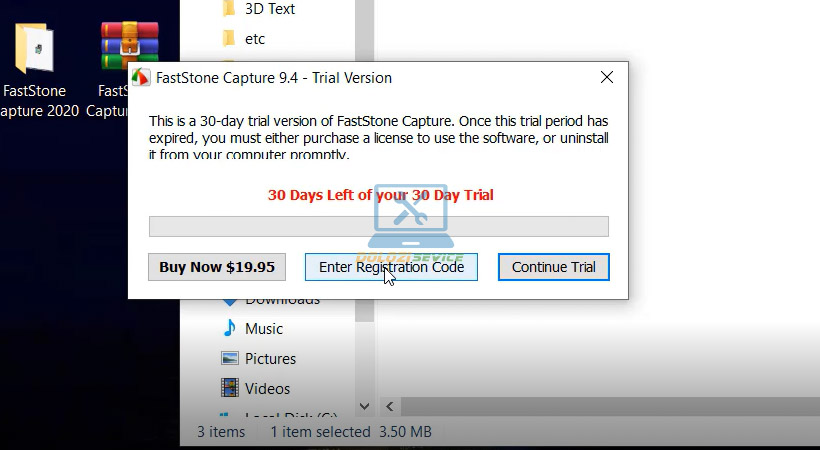Choose Enter Registration Code
The height and width of the screenshot is (450, 820).
click(391, 267)
